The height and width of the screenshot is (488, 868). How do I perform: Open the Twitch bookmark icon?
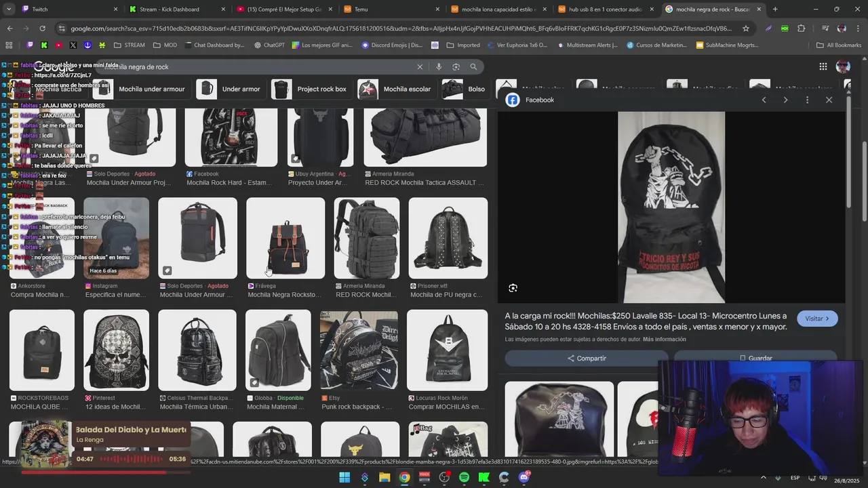30,45
